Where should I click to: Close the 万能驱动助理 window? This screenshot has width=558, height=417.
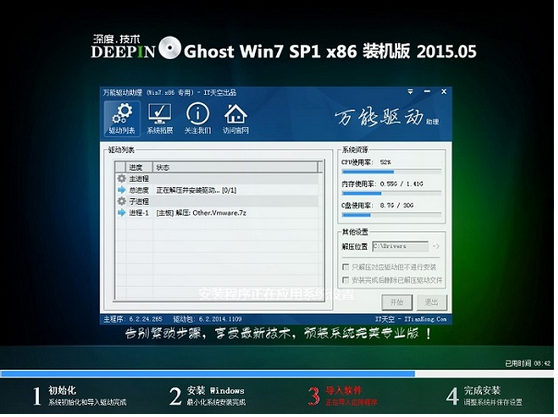click(x=444, y=92)
